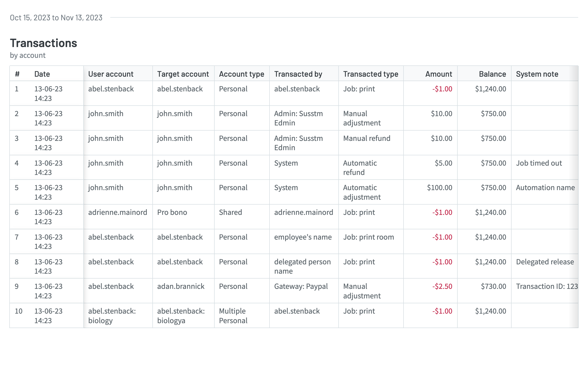Sort by the User account column header

click(x=110, y=74)
